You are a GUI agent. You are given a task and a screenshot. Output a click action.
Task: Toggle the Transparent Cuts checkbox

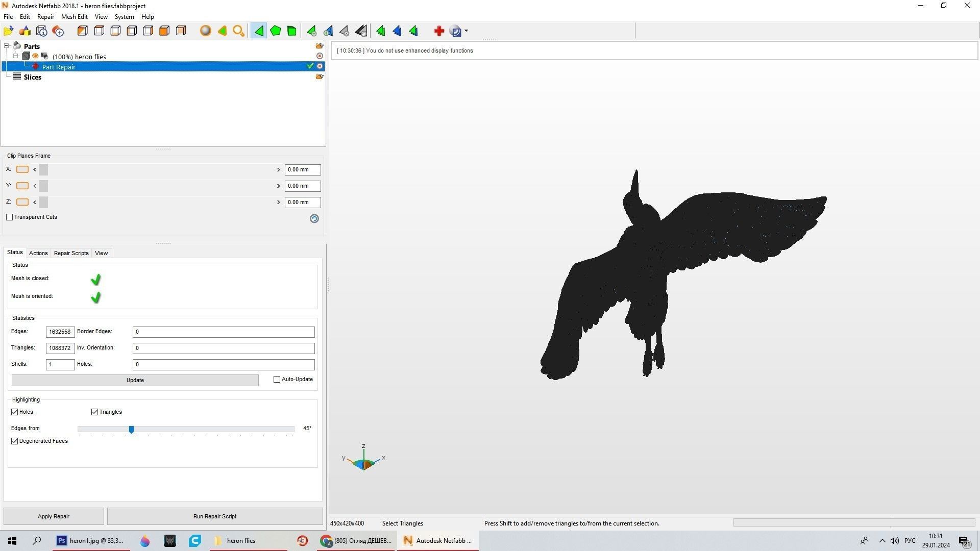[x=10, y=217]
